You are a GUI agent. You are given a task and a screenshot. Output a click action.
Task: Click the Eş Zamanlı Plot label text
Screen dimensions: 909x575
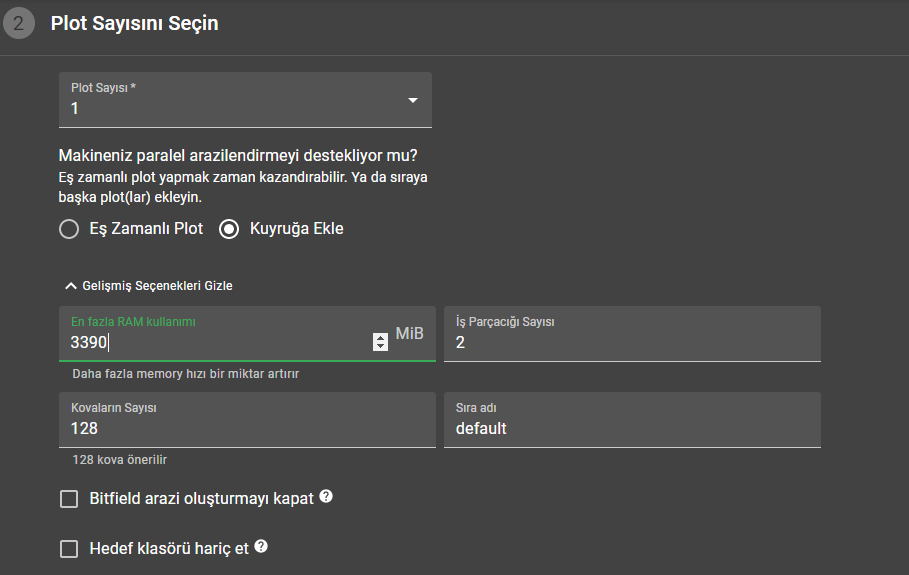tap(146, 229)
